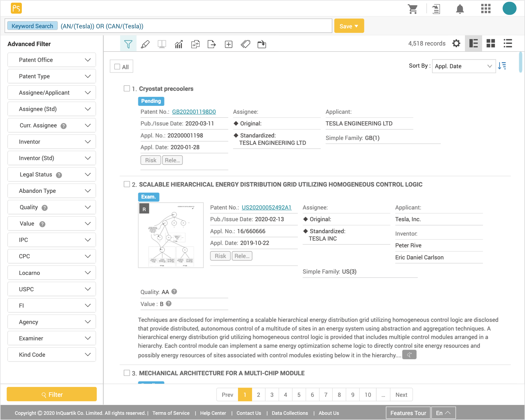
Task: Expand the Kind Code filter
Action: 52,355
